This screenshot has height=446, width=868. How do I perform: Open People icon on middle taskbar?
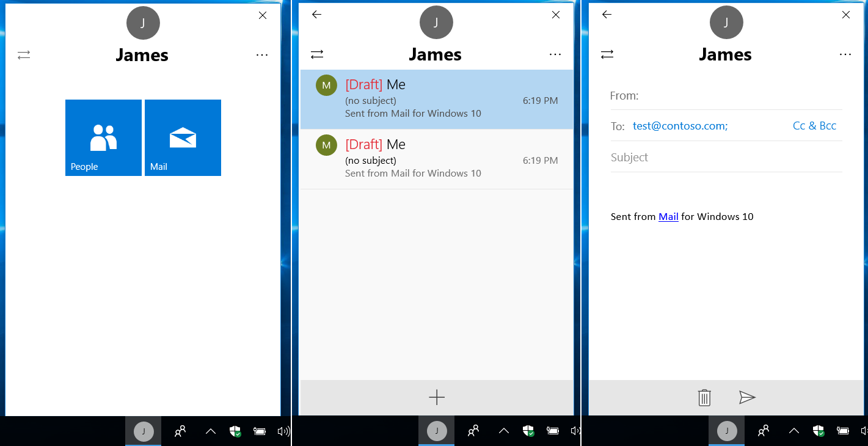(473, 431)
